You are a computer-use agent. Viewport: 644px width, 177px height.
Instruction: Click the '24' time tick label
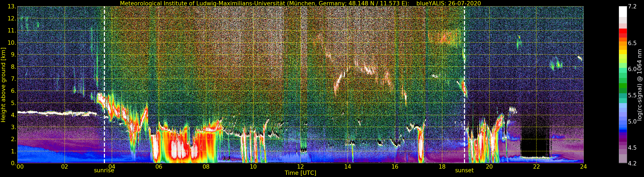coord(583,167)
